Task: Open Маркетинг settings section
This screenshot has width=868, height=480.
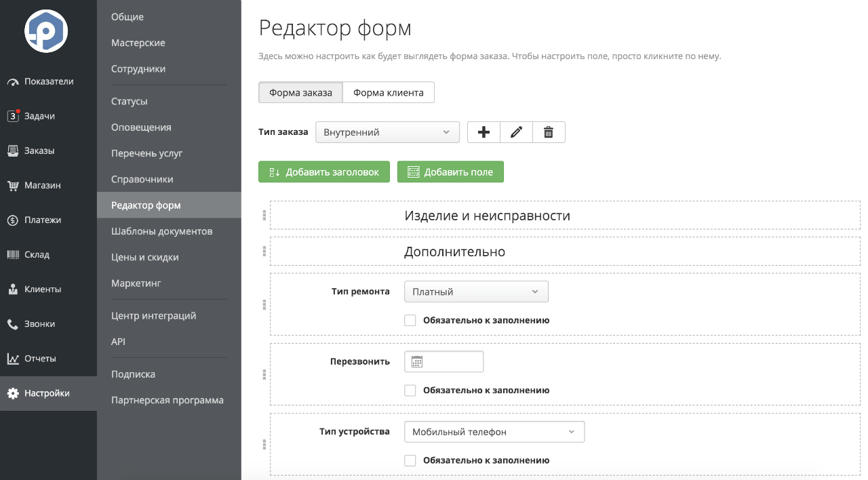Action: coord(136,283)
